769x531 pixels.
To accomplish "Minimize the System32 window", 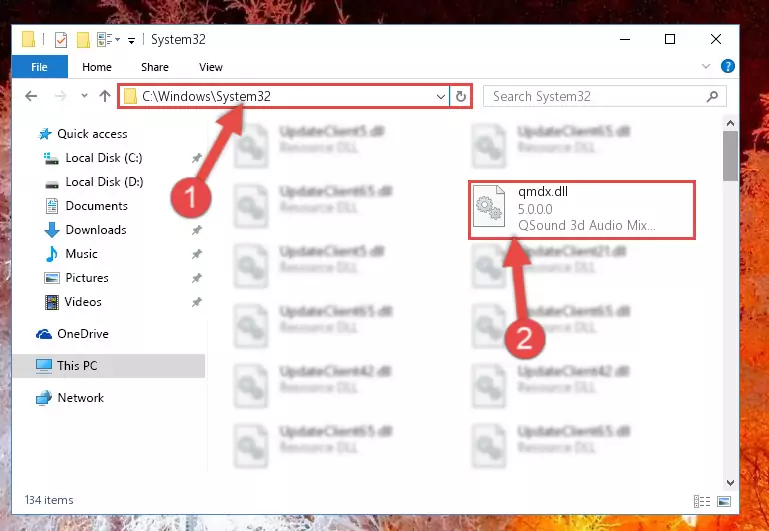I will (625, 39).
